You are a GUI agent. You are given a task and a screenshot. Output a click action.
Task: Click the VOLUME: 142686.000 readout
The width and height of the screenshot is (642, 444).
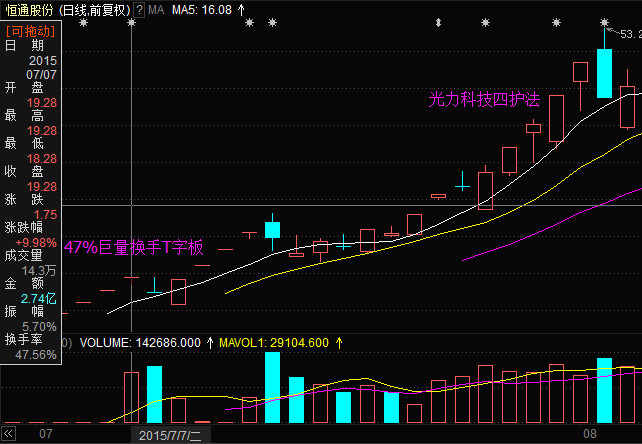click(x=140, y=342)
